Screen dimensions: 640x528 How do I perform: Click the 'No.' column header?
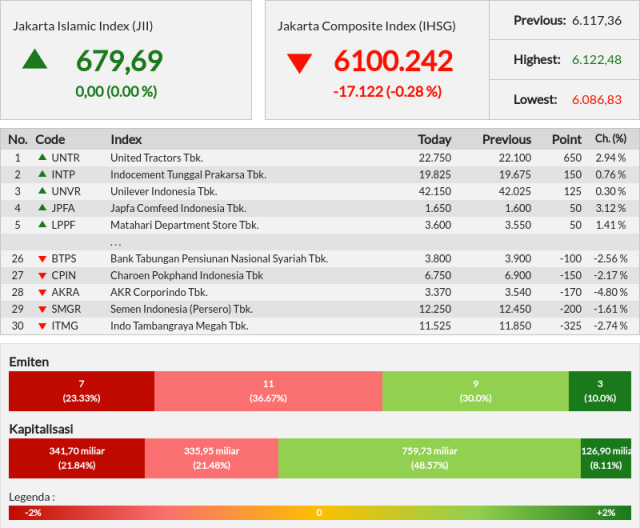click(x=18, y=140)
